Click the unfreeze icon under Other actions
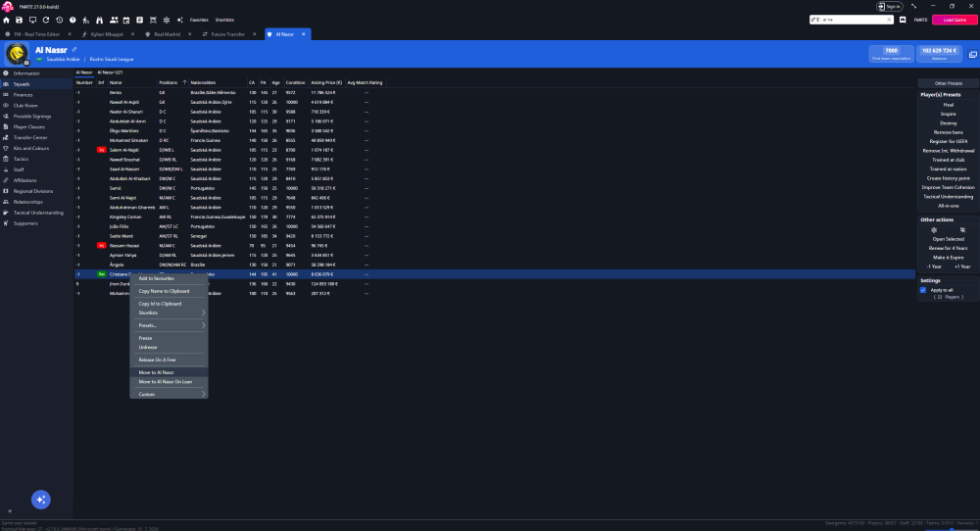Screen dimensions: 980x531 coord(962,230)
